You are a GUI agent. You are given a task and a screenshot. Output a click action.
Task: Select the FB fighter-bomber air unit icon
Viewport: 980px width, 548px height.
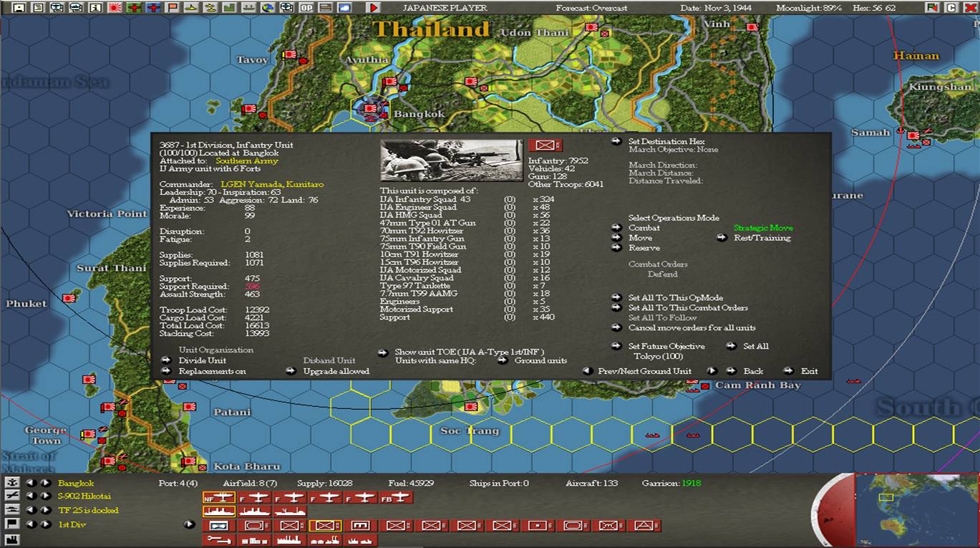click(x=395, y=497)
